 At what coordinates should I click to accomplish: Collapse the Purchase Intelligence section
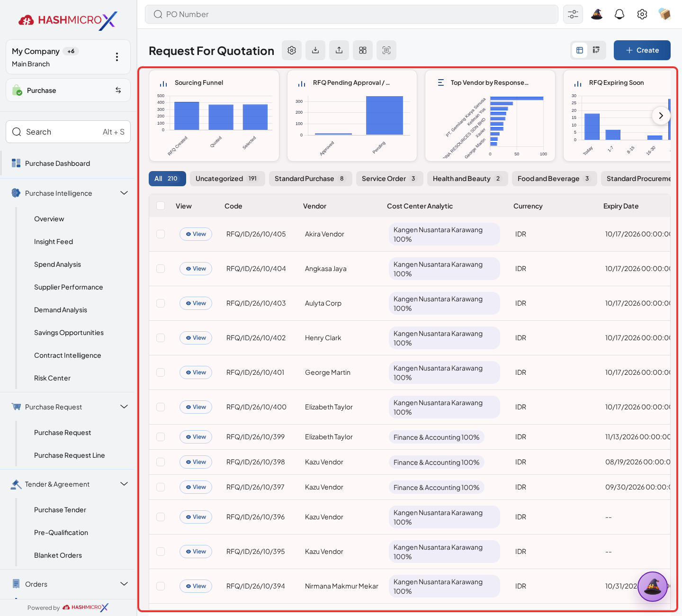pyautogui.click(x=124, y=193)
